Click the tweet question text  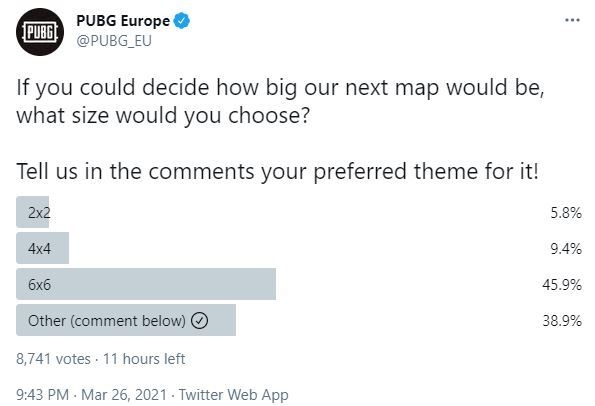280,101
